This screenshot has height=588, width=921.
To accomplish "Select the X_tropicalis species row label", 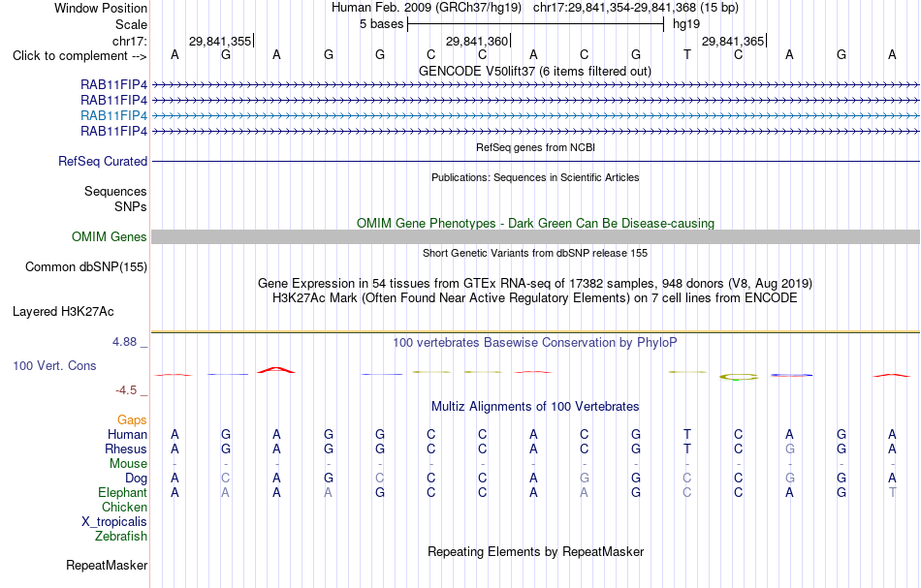I will click(x=114, y=522).
